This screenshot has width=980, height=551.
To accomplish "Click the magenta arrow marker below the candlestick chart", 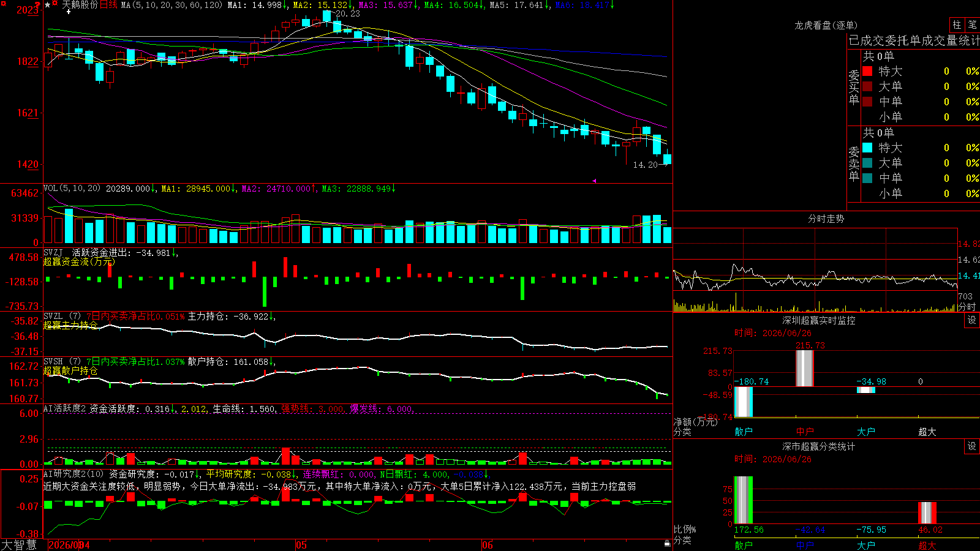I will (594, 181).
